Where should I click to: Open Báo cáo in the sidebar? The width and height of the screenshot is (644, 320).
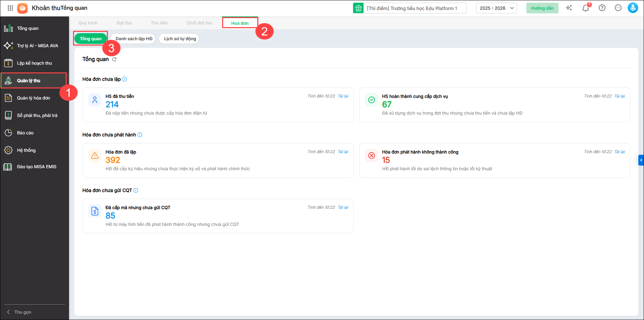tap(25, 133)
